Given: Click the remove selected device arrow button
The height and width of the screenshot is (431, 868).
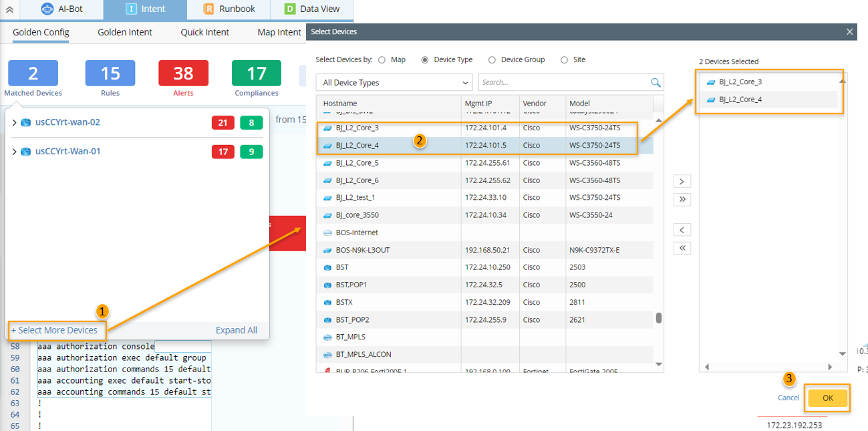Looking at the screenshot, I should pos(682,231).
